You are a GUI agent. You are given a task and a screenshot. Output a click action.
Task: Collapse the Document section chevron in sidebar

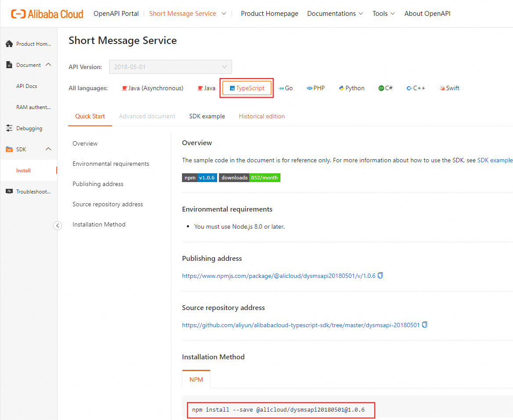(x=48, y=65)
